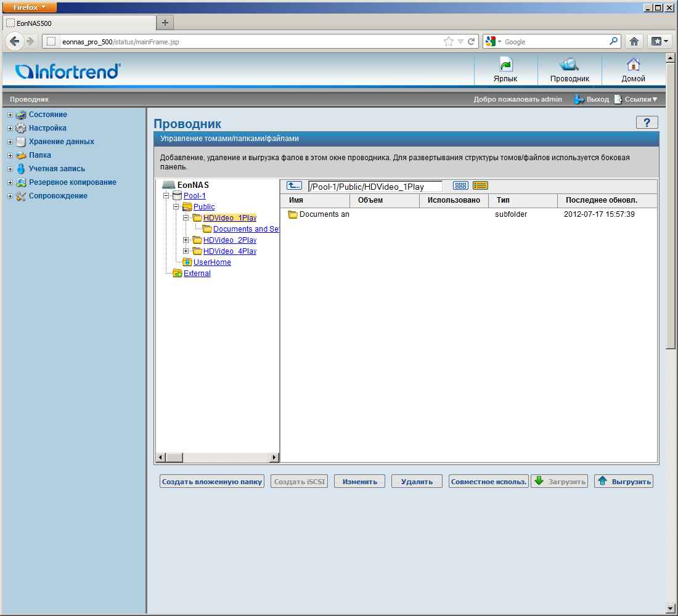Image resolution: width=678 pixels, height=616 pixels.
Task: Switch to detailed list view icon
Action: click(x=480, y=186)
